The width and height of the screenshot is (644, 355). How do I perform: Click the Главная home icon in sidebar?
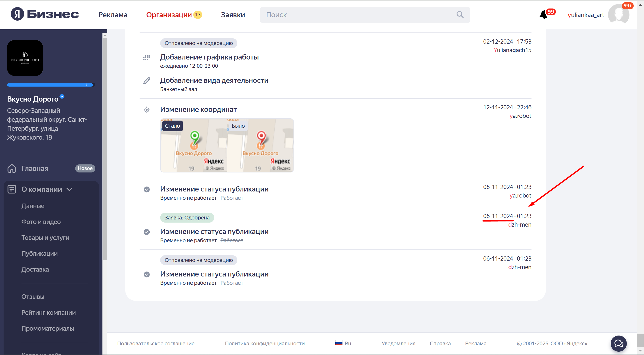12,168
